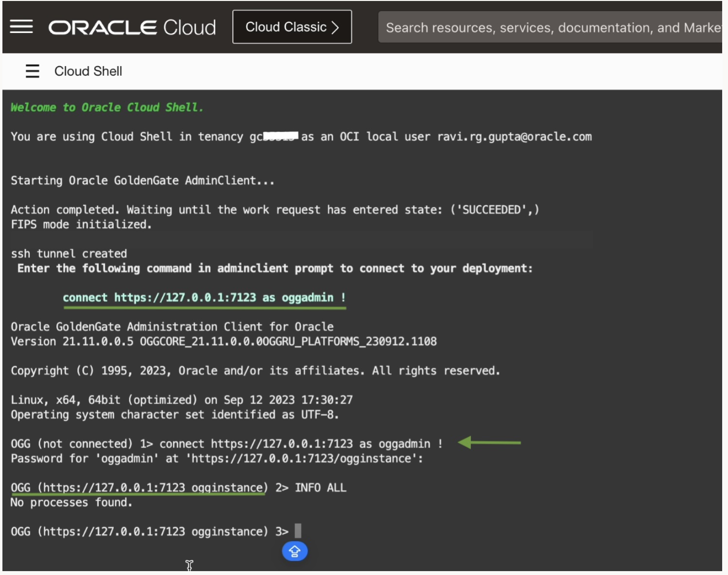Viewport: 728px width, 575px height.
Task: Click the email ravi.rg.gupta@oracle.com
Action: pos(515,137)
